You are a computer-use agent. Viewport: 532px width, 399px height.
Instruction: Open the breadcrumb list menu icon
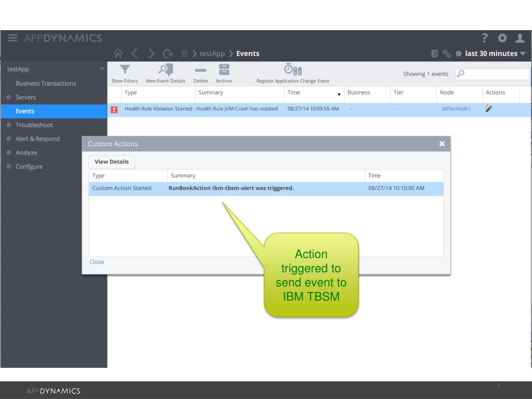click(x=184, y=54)
